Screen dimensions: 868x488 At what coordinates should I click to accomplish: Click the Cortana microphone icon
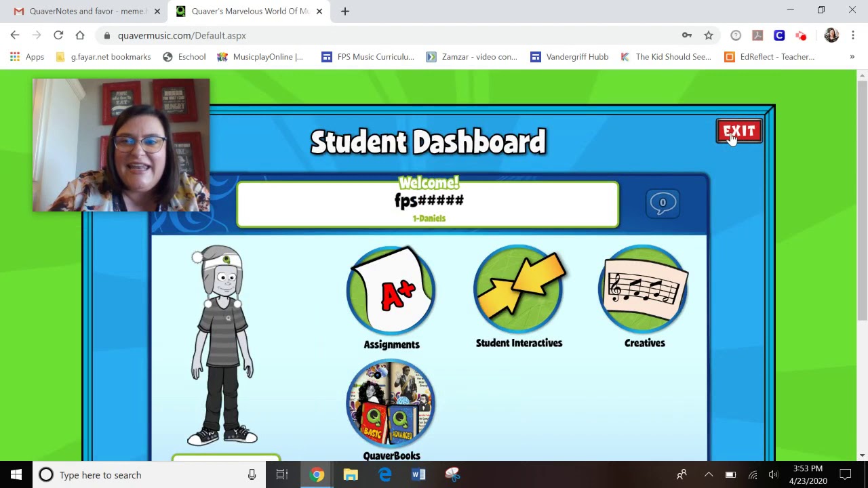click(x=252, y=474)
